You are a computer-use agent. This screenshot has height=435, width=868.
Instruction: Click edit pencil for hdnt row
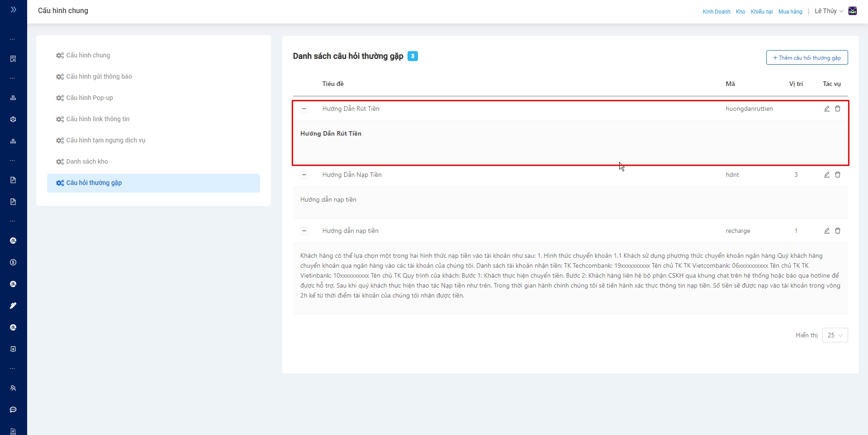(826, 175)
